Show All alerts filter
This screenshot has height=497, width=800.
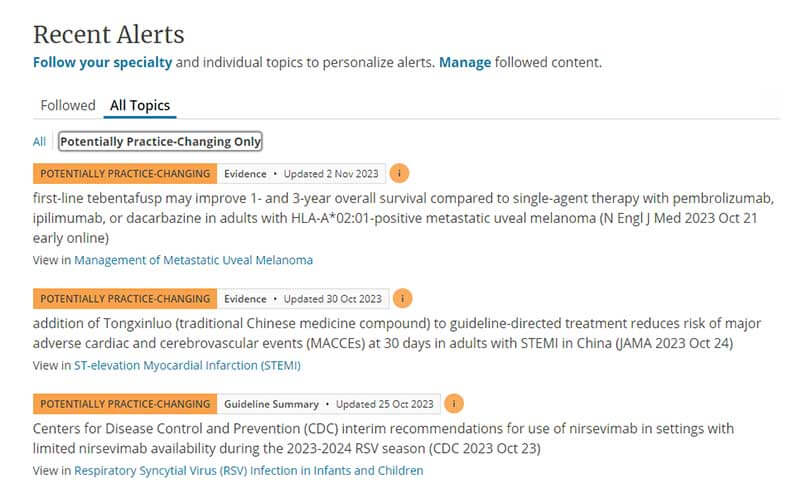point(39,142)
